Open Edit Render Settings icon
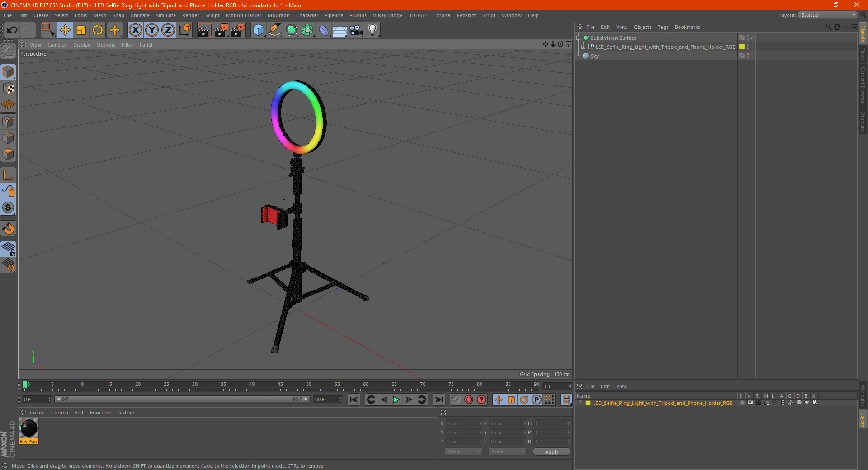Image resolution: width=868 pixels, height=470 pixels. point(238,30)
